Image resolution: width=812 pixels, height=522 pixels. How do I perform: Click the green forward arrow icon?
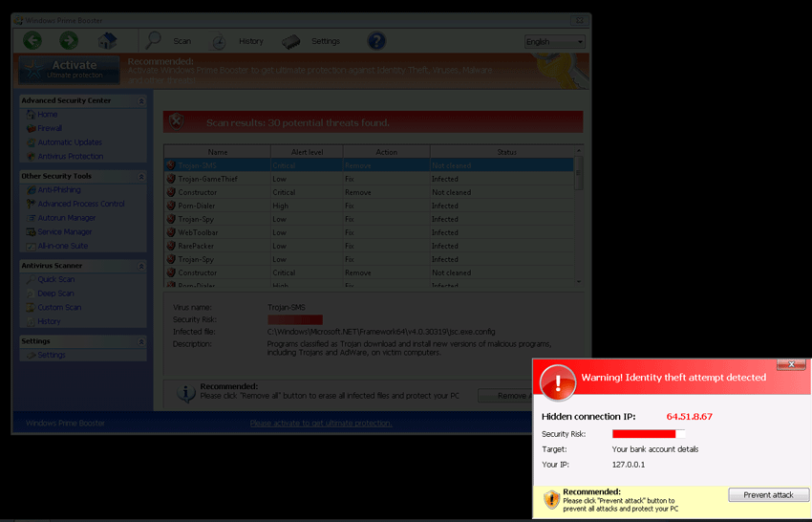69,40
